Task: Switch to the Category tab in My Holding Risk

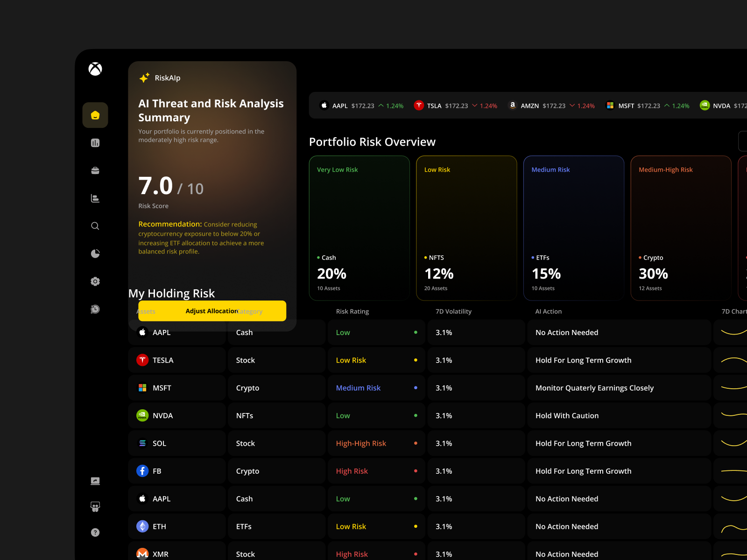Action: (250, 311)
